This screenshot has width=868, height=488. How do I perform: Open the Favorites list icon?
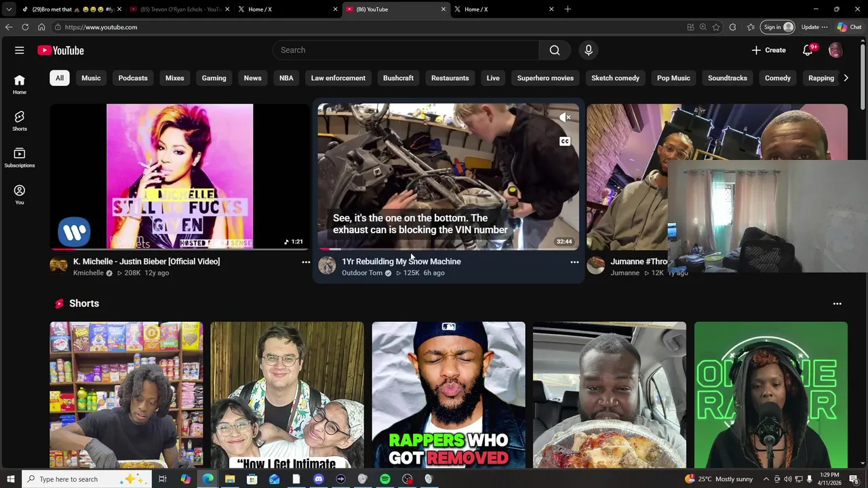(751, 27)
